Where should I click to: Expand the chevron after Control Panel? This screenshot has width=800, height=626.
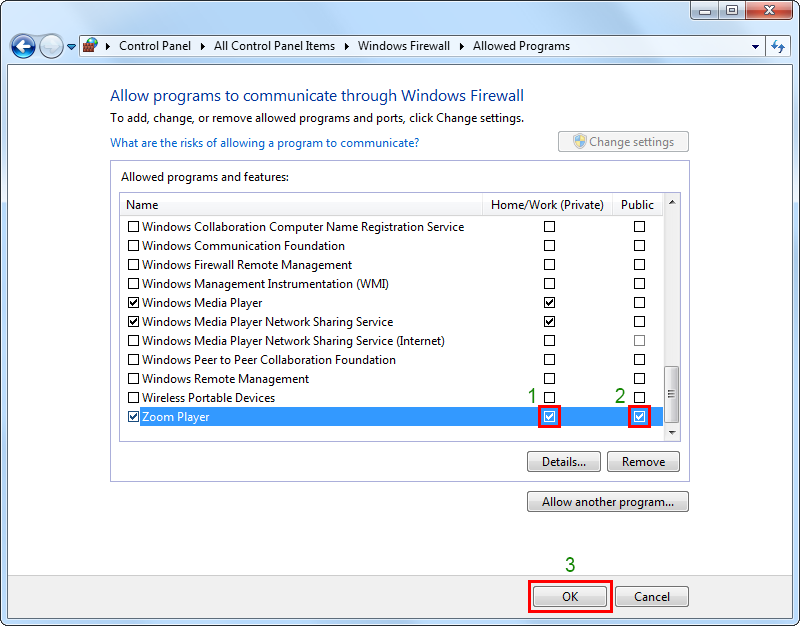tap(203, 46)
